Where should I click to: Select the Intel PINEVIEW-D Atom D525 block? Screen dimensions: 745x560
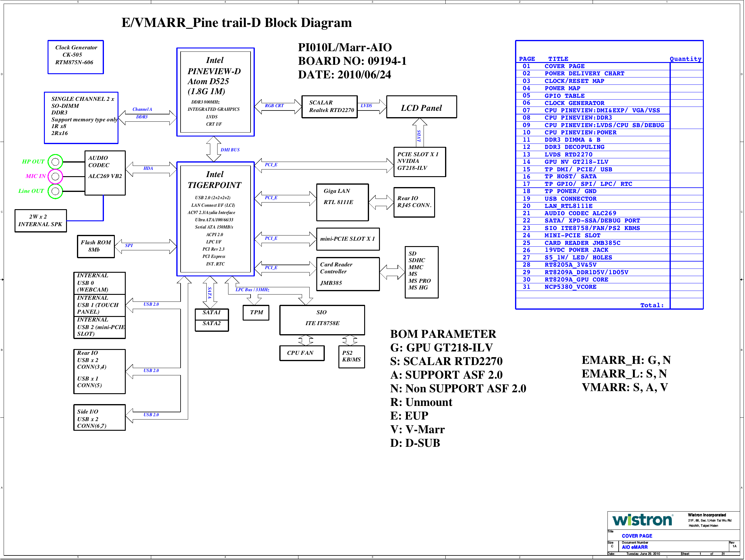(x=215, y=92)
